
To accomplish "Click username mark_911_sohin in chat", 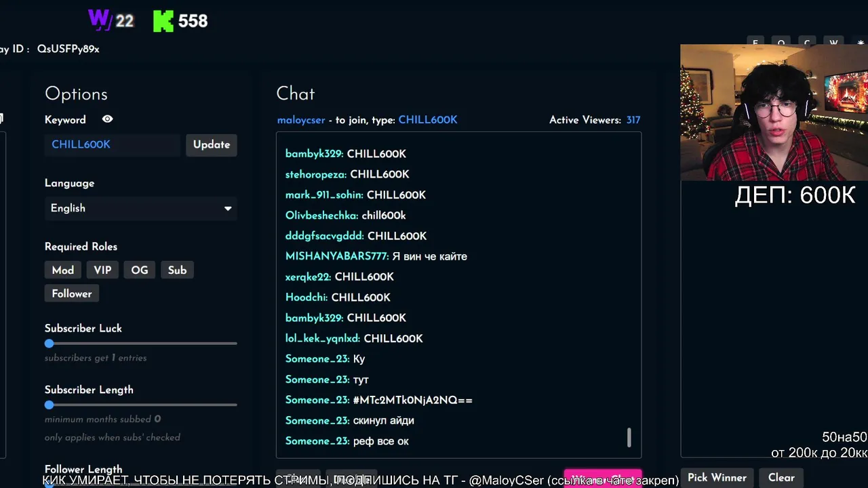I will click(324, 195).
